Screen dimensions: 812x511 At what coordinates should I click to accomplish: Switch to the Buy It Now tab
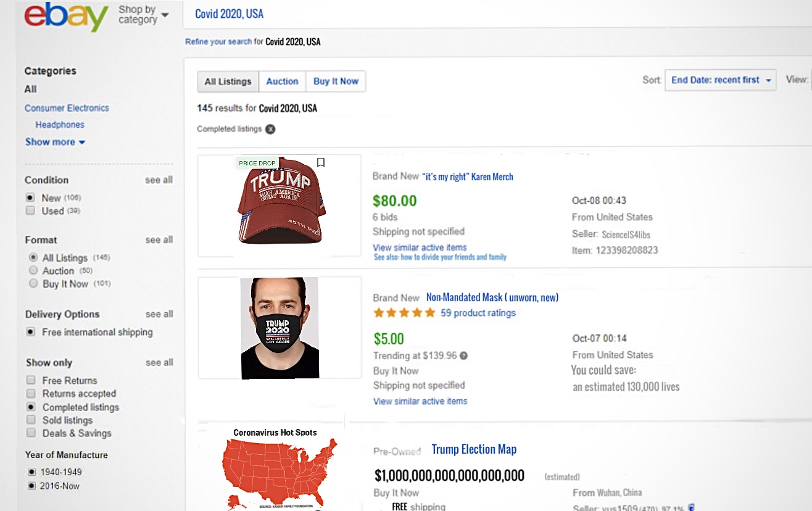[x=336, y=81]
